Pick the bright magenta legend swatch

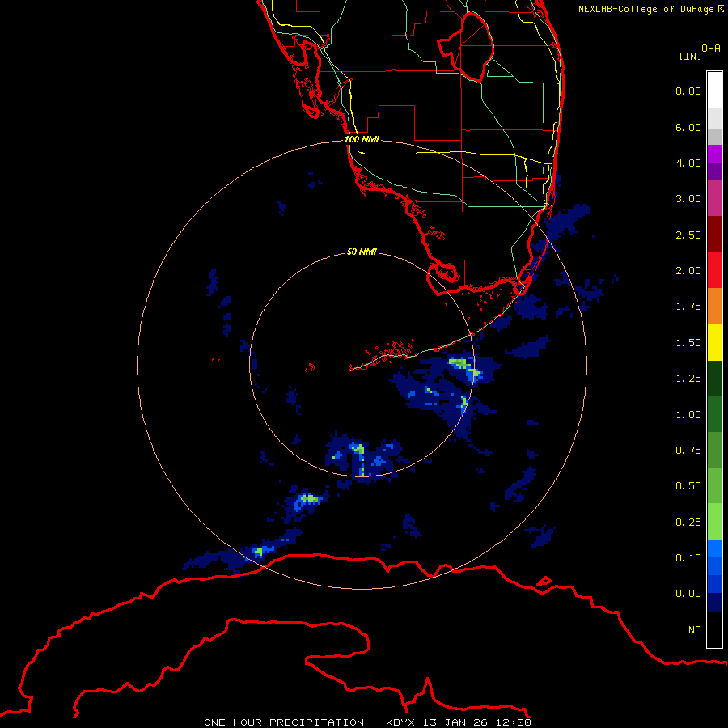click(714, 154)
